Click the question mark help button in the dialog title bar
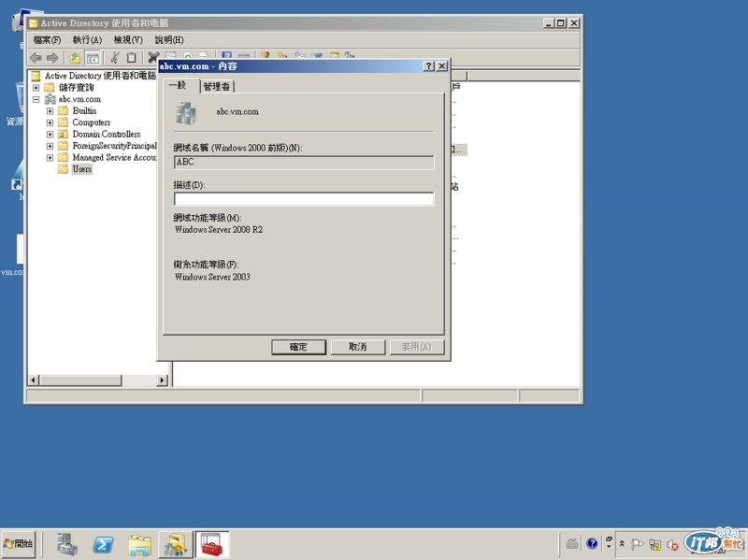Viewport: 748px width, 560px height. [429, 65]
